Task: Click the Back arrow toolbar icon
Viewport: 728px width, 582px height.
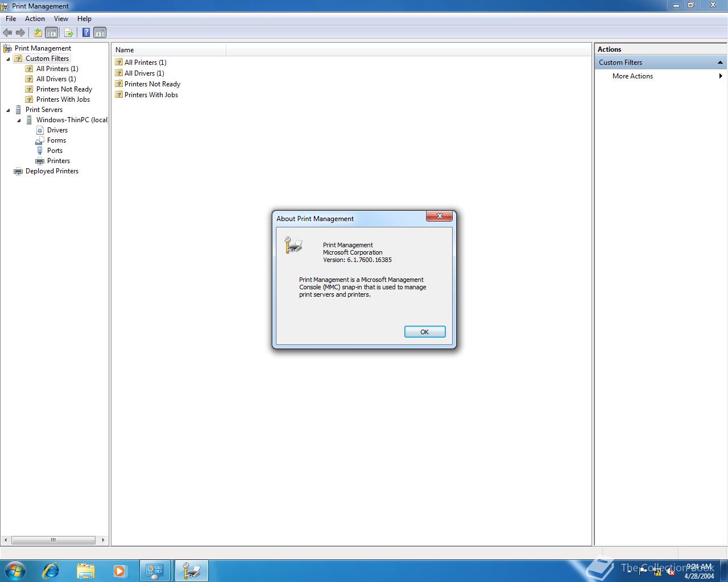Action: click(x=7, y=32)
